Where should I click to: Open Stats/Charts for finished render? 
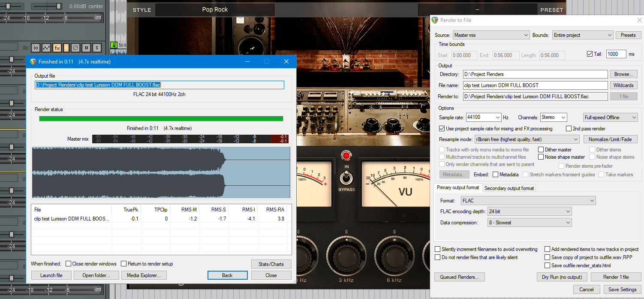point(271,264)
